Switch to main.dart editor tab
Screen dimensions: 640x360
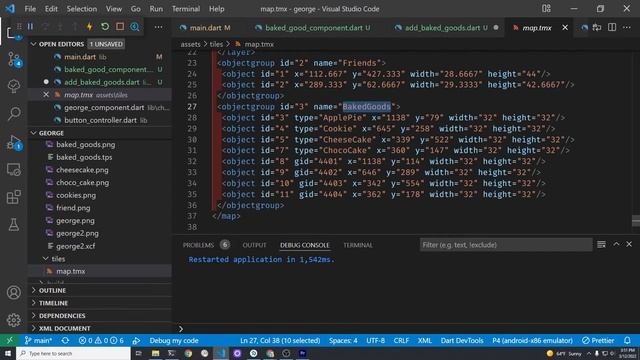(x=205, y=28)
